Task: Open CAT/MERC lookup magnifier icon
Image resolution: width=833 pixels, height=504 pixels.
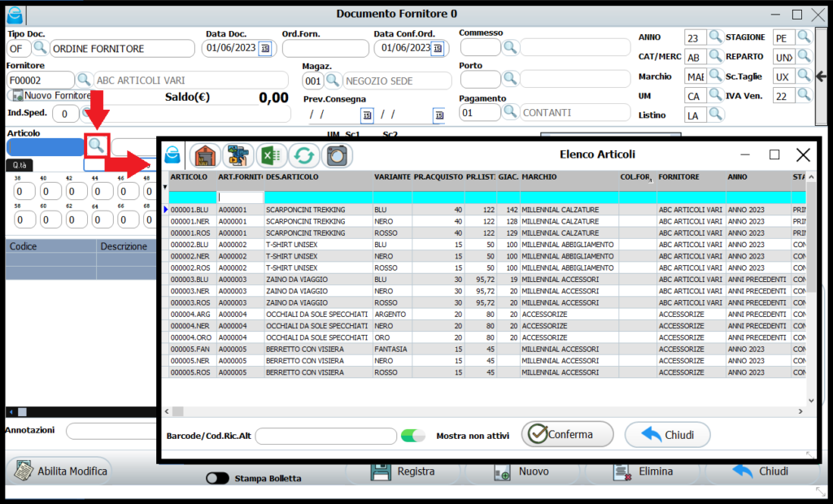Action: pyautogui.click(x=716, y=56)
